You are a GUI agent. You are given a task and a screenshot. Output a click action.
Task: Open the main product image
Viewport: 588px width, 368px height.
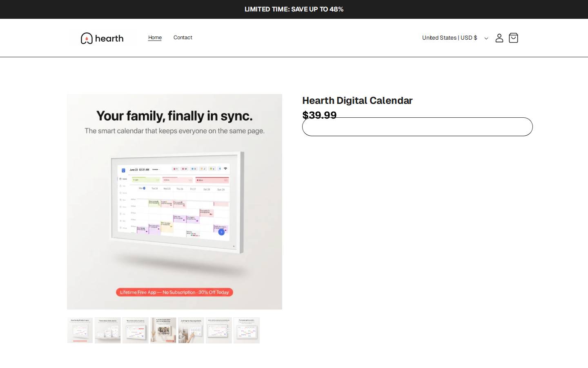[174, 202]
